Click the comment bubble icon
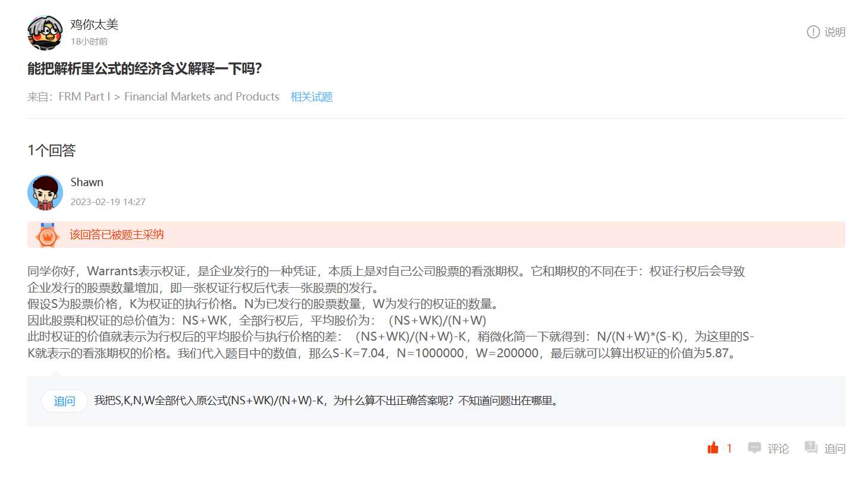 (754, 448)
